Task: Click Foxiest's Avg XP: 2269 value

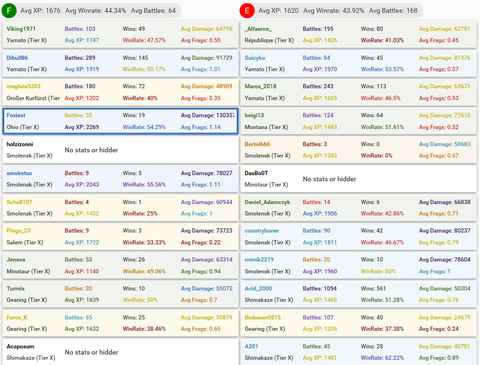Action: [x=82, y=127]
